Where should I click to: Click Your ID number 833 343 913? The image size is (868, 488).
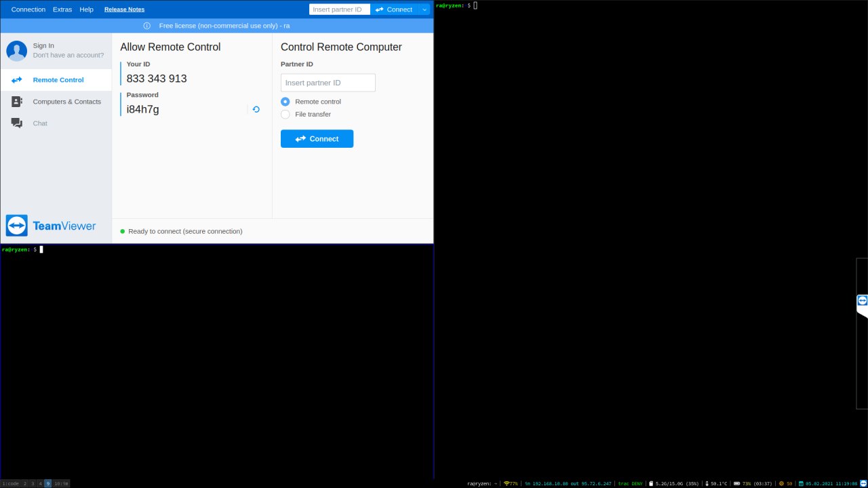[x=157, y=79]
